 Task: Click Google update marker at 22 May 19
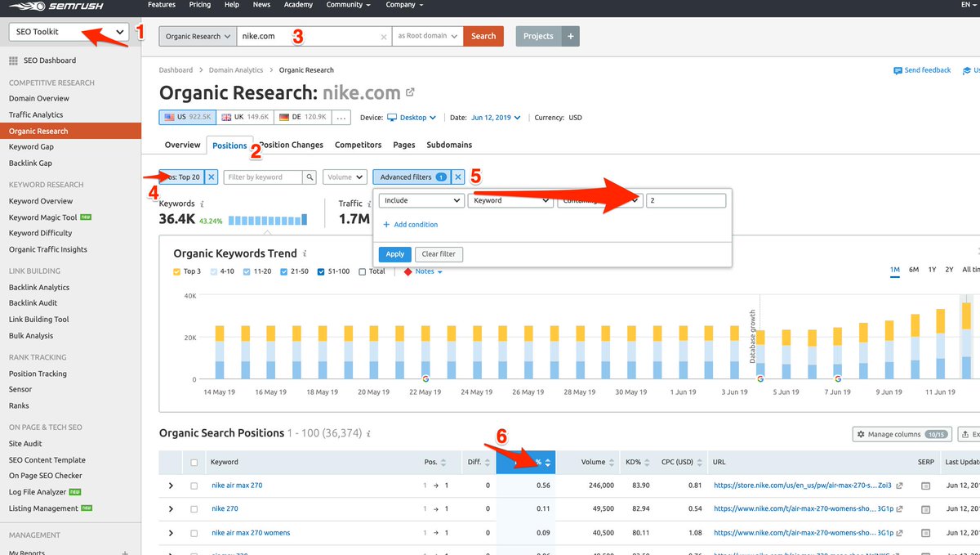425,379
